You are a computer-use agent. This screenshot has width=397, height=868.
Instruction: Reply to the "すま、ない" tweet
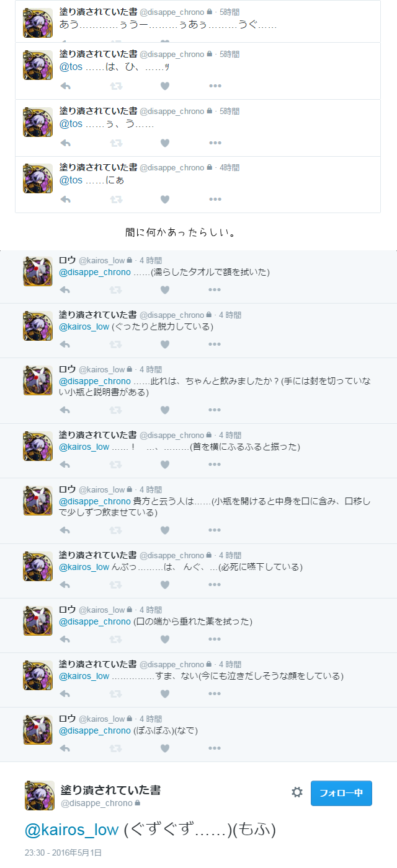point(65,694)
